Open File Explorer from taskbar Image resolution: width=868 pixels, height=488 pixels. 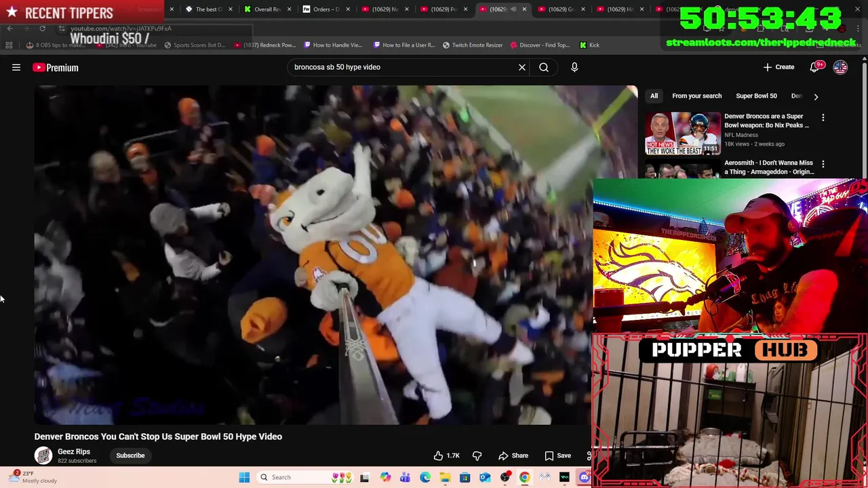point(445,477)
